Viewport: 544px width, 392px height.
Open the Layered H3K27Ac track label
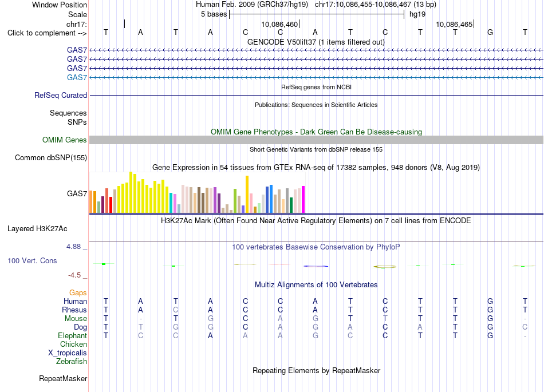37,228
